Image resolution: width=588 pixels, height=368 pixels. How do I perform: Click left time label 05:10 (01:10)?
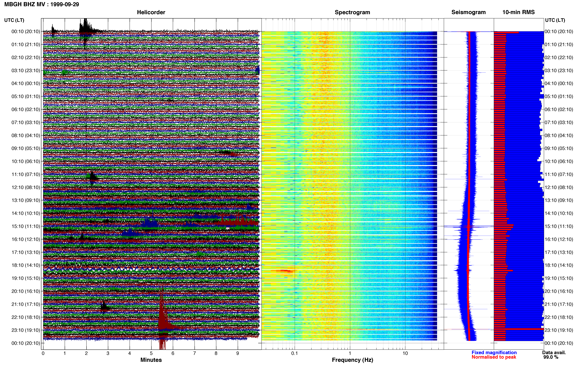click(x=26, y=96)
